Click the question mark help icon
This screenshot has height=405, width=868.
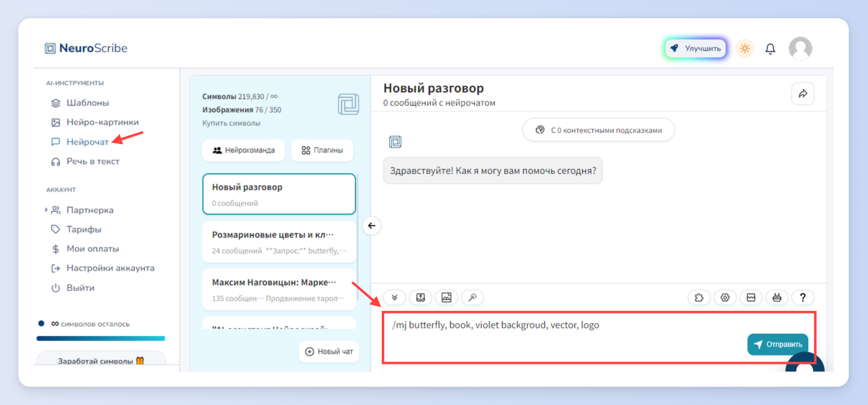[803, 297]
